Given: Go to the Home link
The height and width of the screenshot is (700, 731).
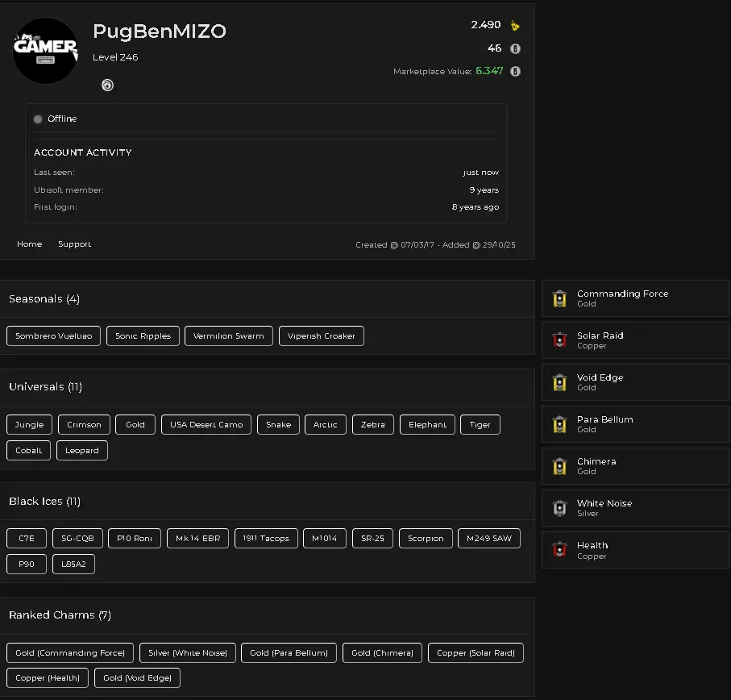Looking at the screenshot, I should click(29, 244).
